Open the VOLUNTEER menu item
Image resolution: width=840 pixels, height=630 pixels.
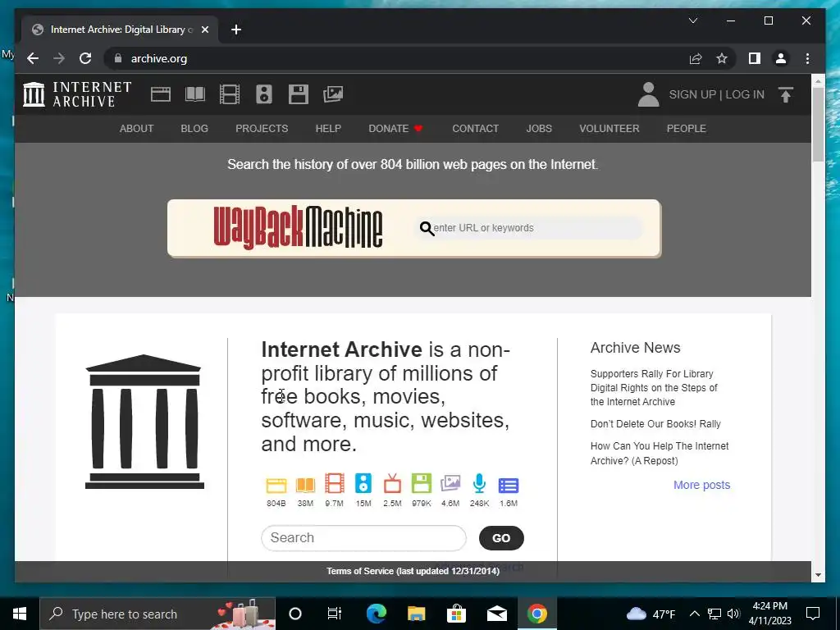tap(609, 129)
